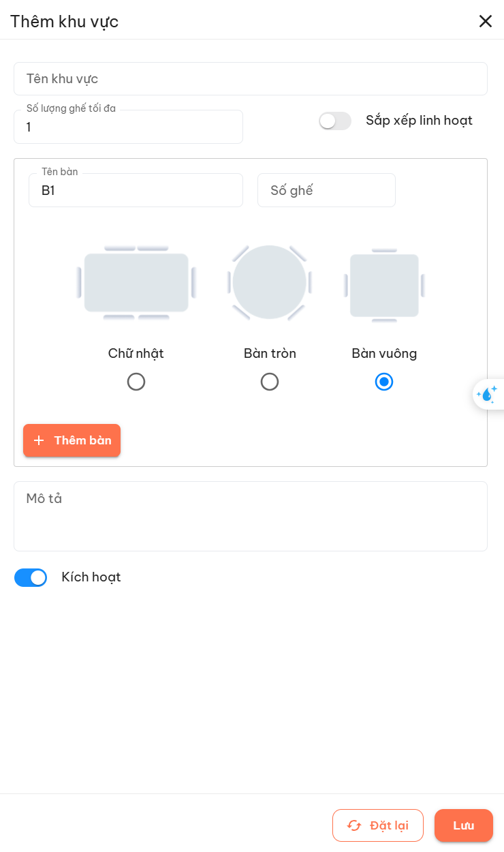Focus the Tên khu vực input field
504x852 pixels.
[251, 79]
